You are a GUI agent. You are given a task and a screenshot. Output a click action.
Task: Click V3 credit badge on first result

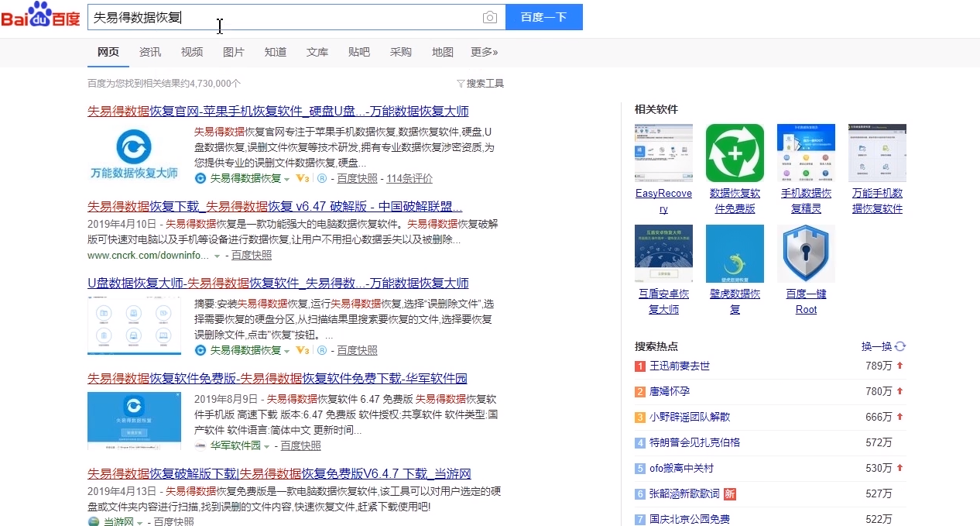pyautogui.click(x=303, y=178)
